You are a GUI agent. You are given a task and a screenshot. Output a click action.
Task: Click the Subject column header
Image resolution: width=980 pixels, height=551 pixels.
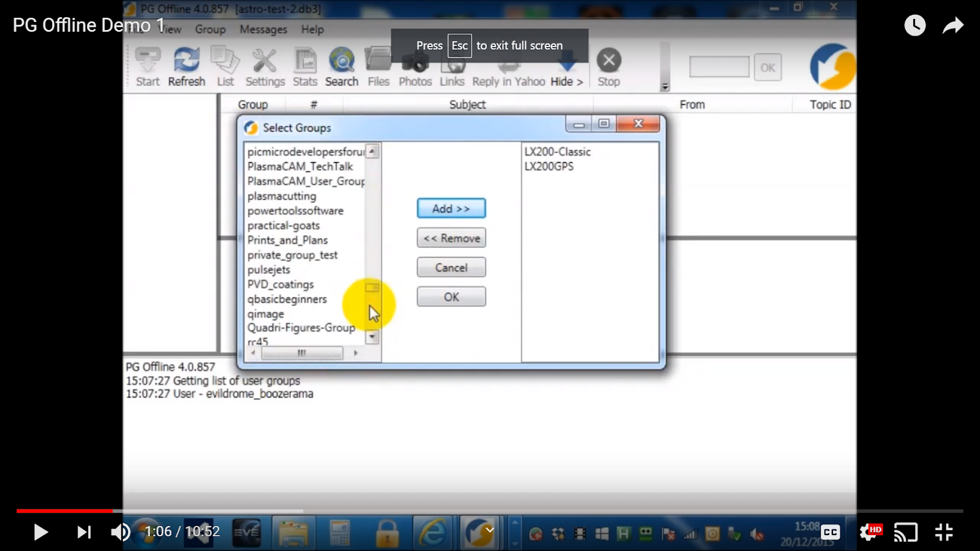click(x=467, y=105)
